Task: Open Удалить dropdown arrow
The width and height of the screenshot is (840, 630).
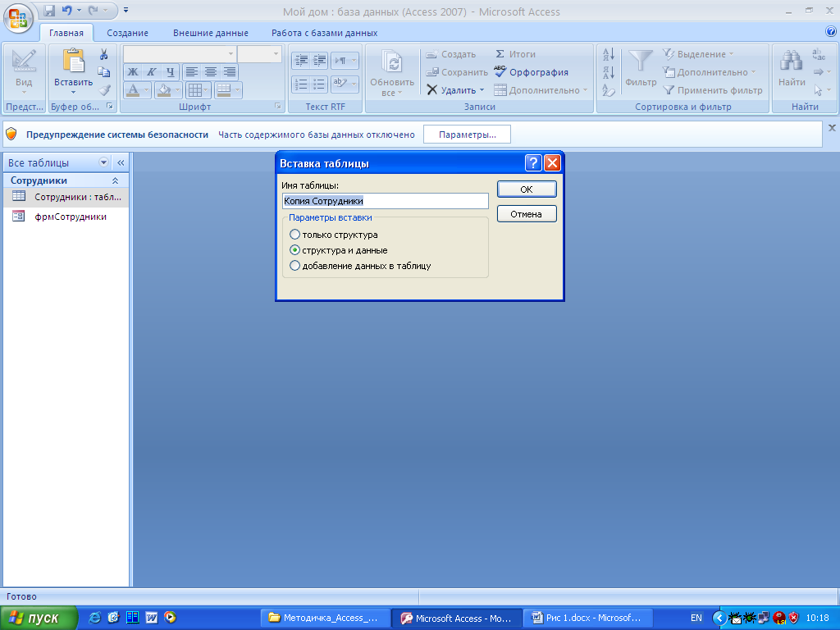Action: tap(482, 90)
